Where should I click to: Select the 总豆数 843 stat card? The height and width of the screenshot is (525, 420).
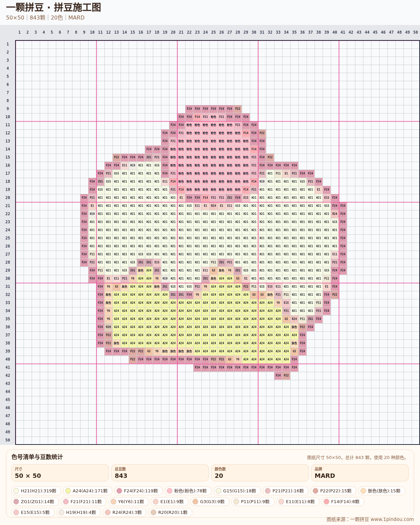point(160,473)
